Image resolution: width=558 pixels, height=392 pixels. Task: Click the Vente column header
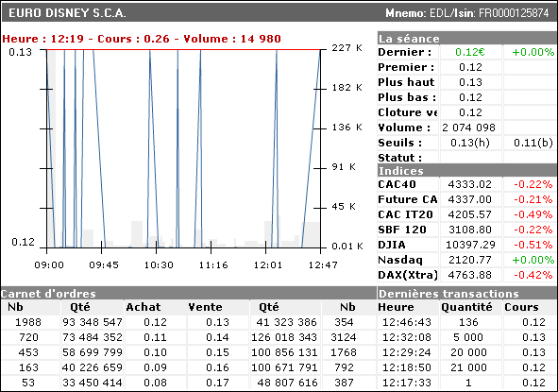tap(205, 307)
